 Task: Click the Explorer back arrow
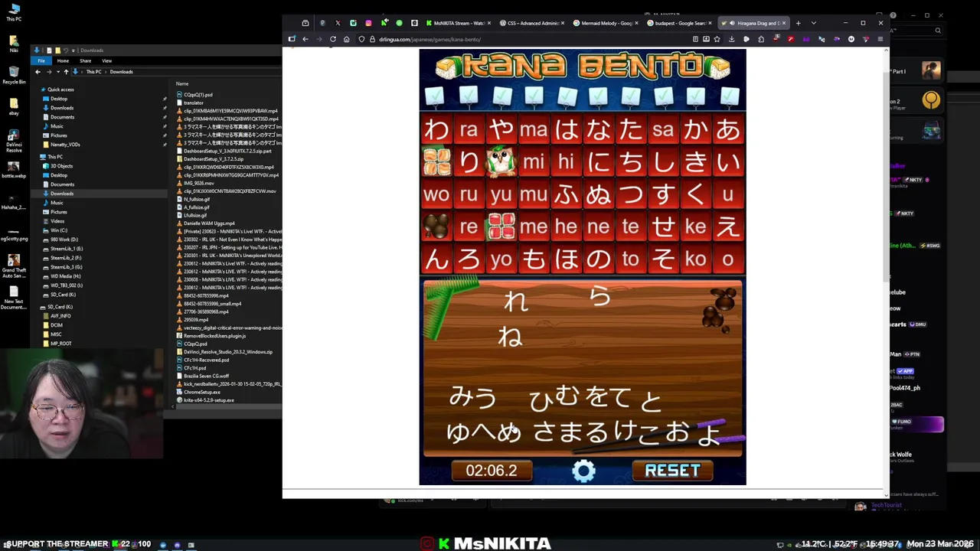coord(38,72)
